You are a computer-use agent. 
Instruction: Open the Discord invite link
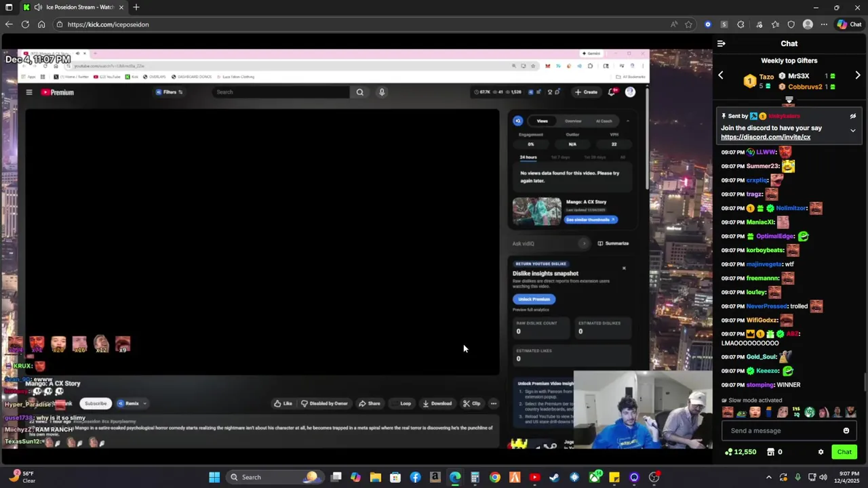(x=766, y=137)
